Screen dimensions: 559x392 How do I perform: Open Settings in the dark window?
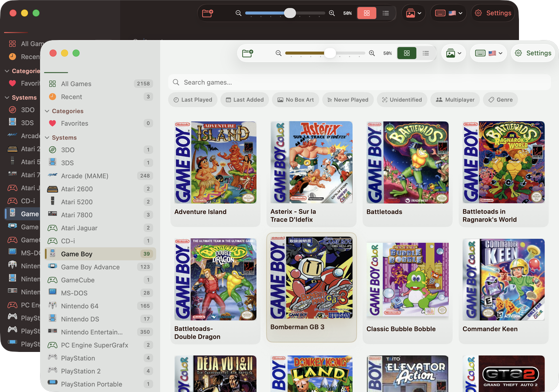(493, 13)
